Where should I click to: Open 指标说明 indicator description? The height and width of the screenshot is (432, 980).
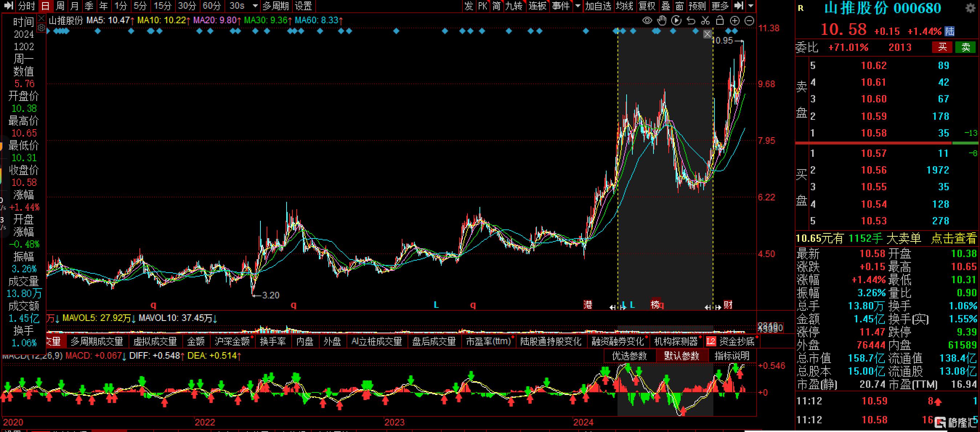click(x=732, y=356)
